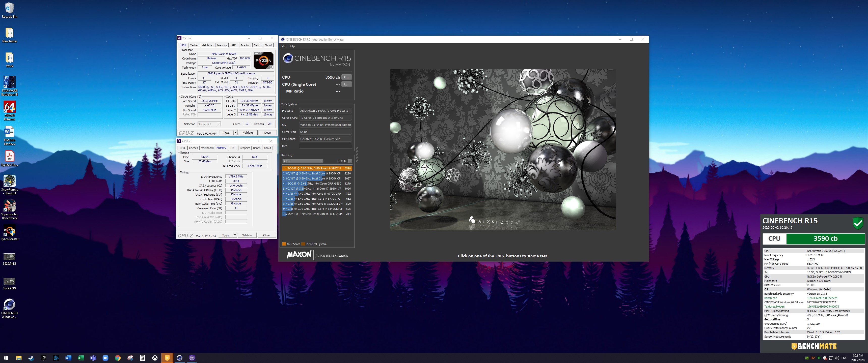Open the Cinebench Help menu
This screenshot has height=363, width=868.
291,46
